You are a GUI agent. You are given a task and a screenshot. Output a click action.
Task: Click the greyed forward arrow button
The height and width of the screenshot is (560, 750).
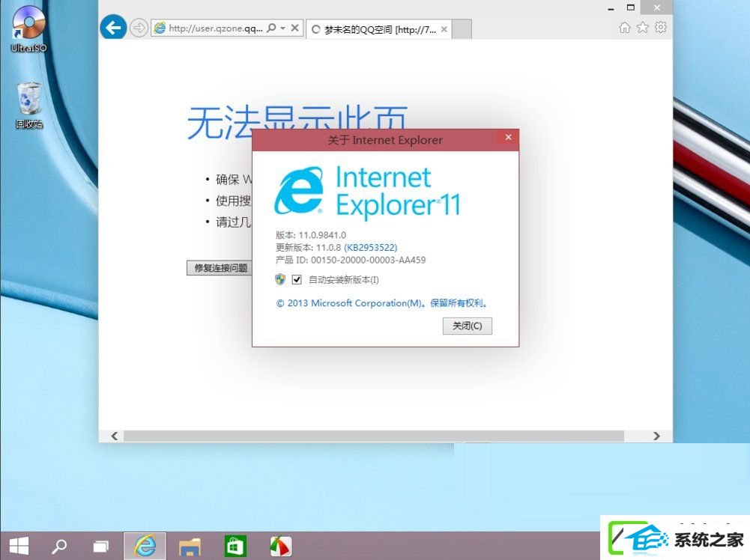tap(139, 28)
